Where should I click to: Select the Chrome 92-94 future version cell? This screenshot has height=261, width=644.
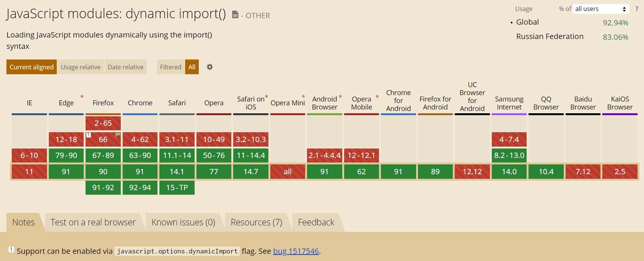(140, 188)
